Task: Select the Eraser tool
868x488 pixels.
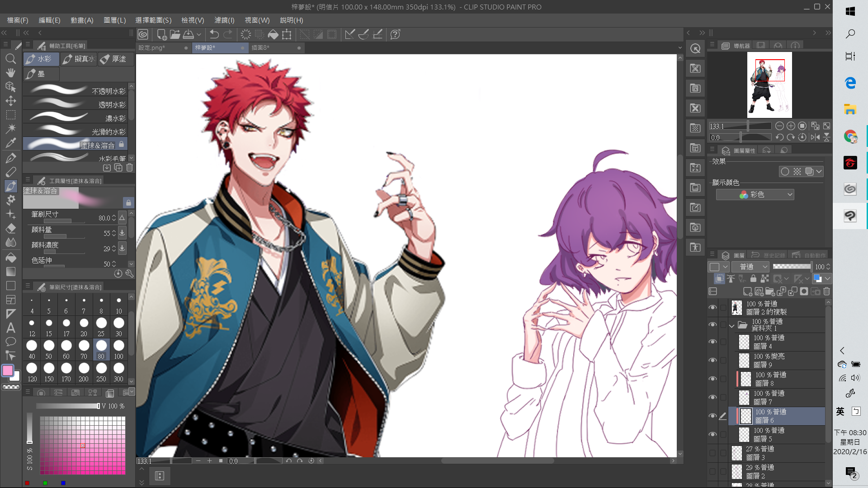Action: 11,228
